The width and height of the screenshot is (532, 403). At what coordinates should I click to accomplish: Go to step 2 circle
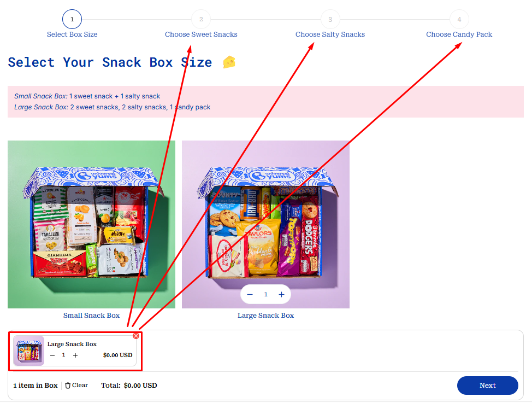[x=201, y=19]
